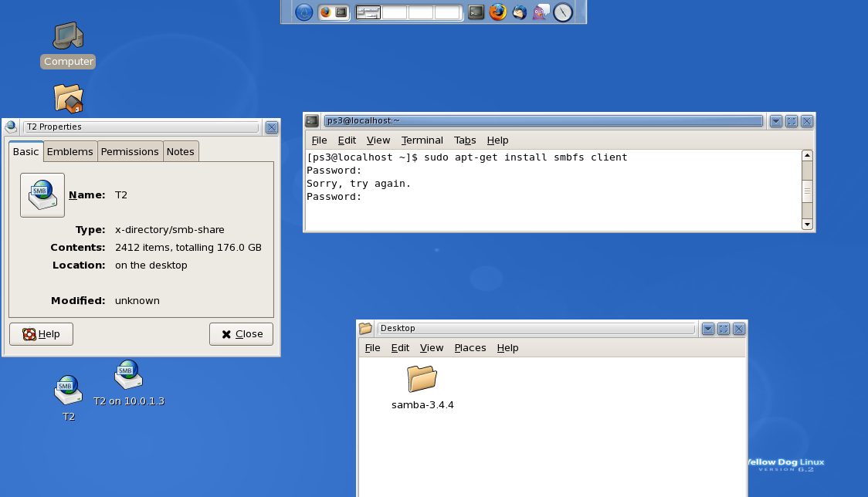Open the Help menu in Desktop window

coord(507,347)
